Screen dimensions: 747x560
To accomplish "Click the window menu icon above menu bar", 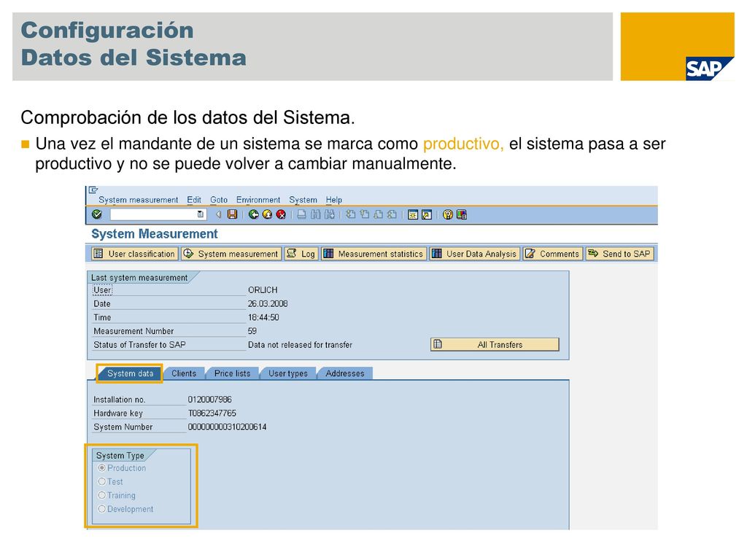I will tap(93, 190).
